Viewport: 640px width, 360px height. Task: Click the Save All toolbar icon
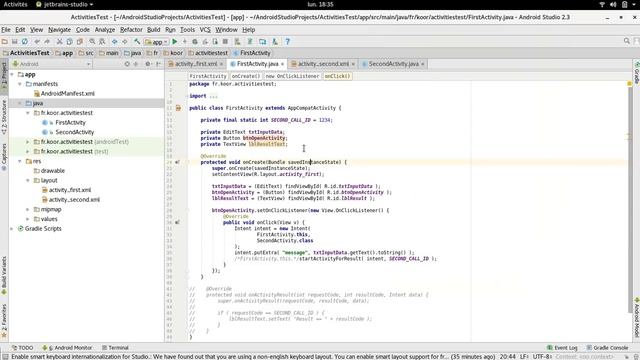point(15,42)
